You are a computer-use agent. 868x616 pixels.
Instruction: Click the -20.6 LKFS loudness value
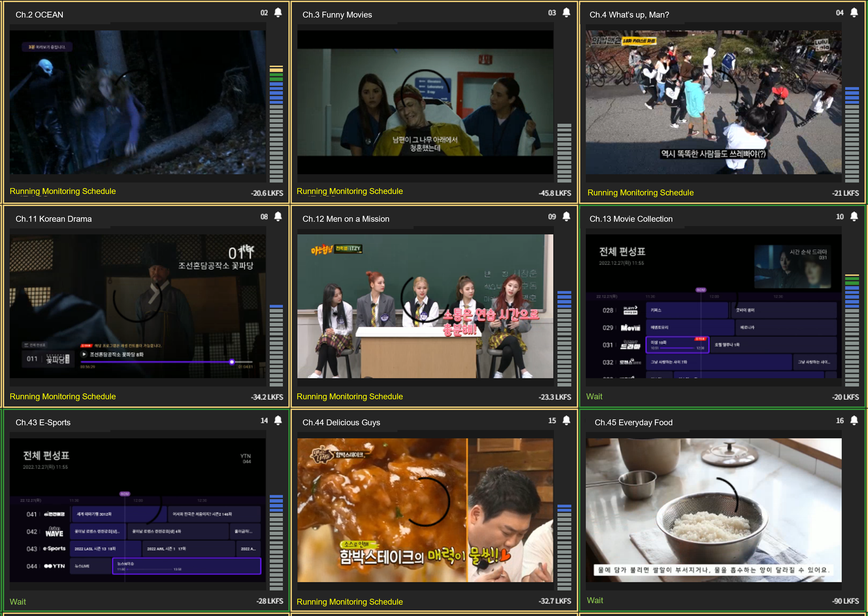coord(267,193)
